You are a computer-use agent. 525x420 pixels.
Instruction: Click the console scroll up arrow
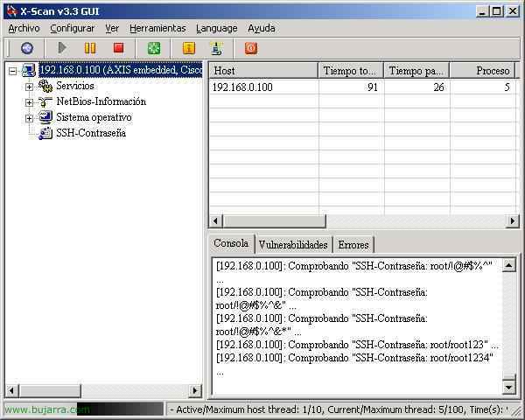[509, 266]
